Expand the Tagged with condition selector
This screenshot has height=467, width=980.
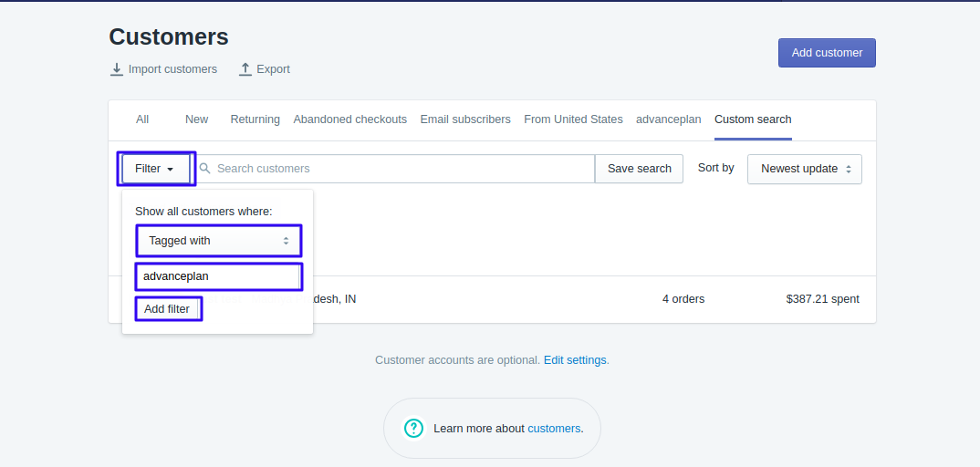pos(219,241)
